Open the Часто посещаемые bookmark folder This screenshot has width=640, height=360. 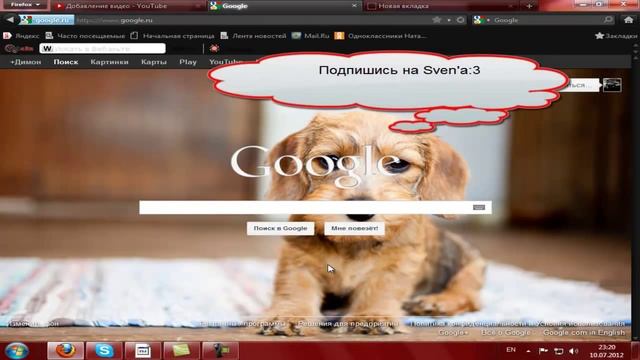[x=85, y=36]
